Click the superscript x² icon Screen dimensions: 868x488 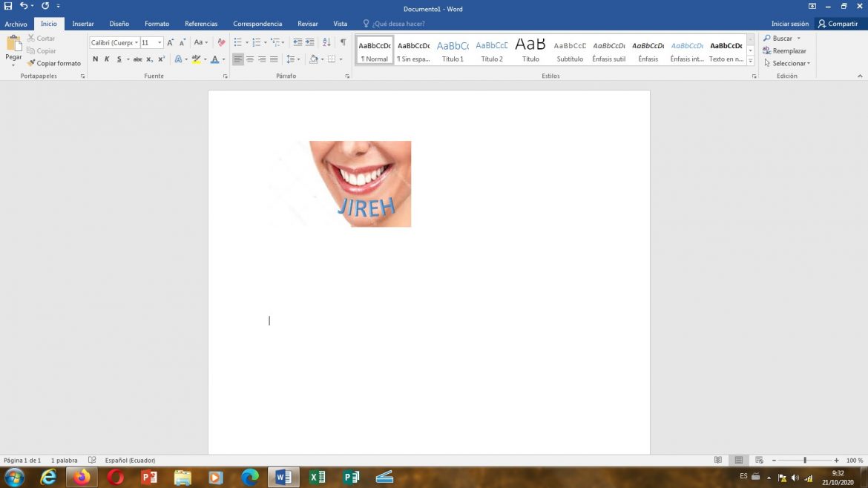tap(162, 59)
